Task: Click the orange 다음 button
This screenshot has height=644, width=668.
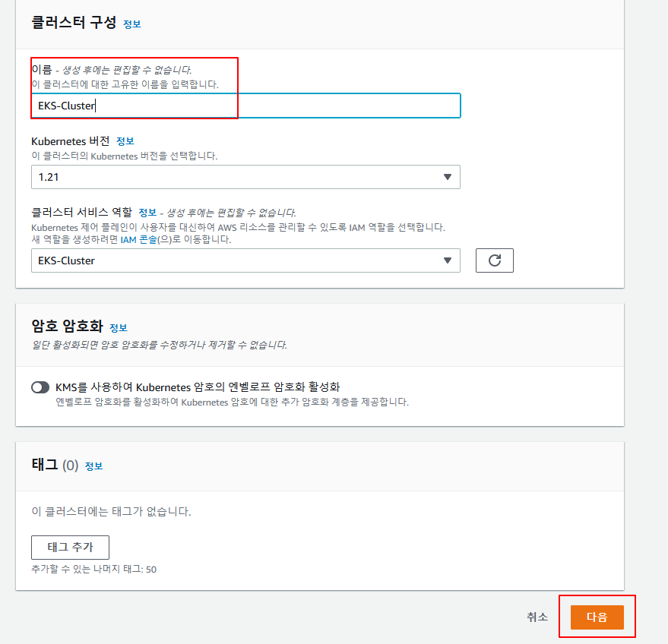Action: click(x=597, y=617)
